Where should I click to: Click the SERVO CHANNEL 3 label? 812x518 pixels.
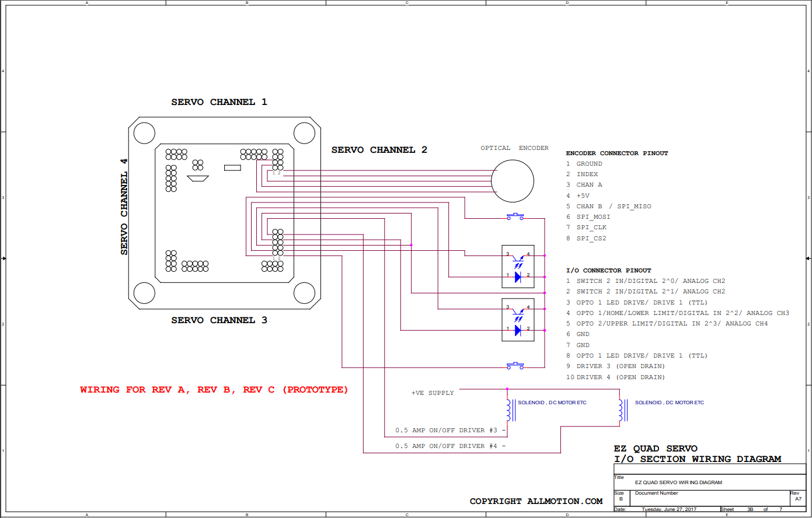[219, 320]
